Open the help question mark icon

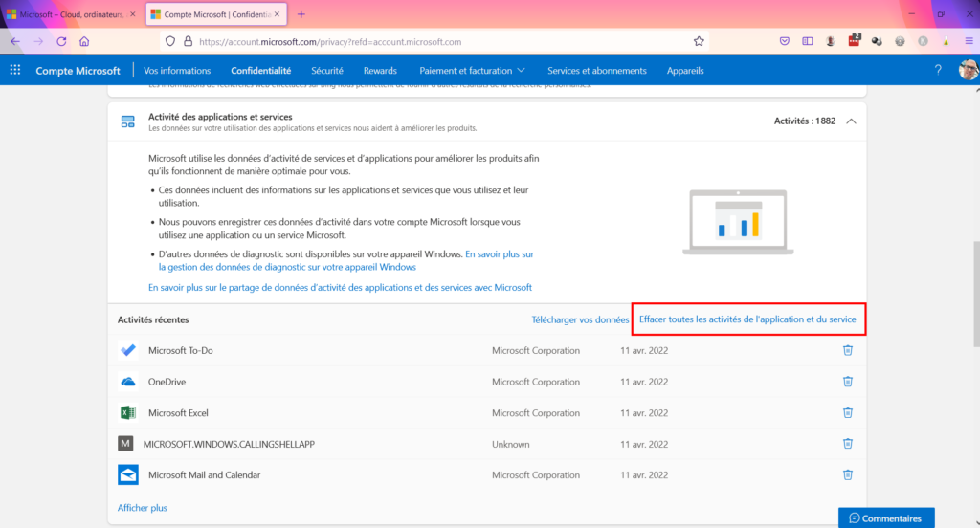pos(938,70)
